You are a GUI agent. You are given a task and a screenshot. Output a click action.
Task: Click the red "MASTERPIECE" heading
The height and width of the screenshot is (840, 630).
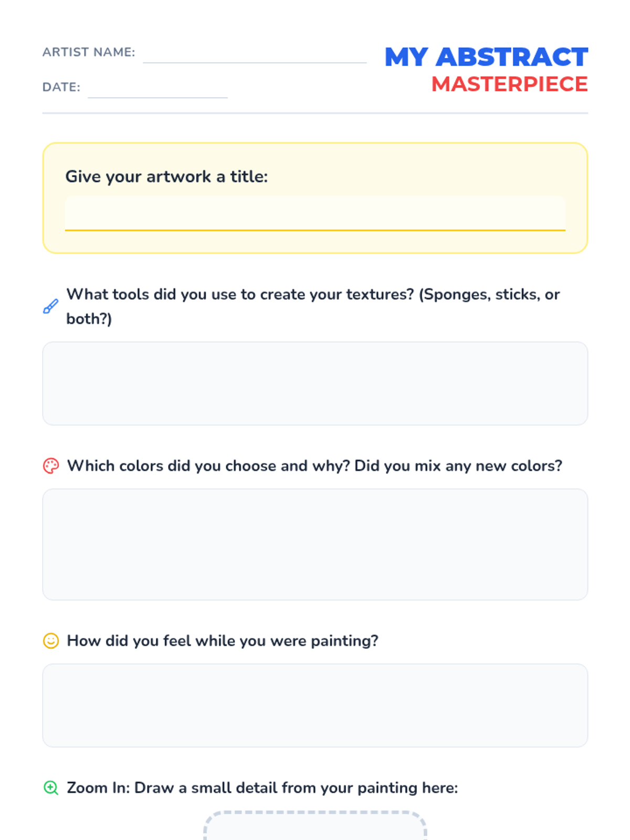coord(509,84)
